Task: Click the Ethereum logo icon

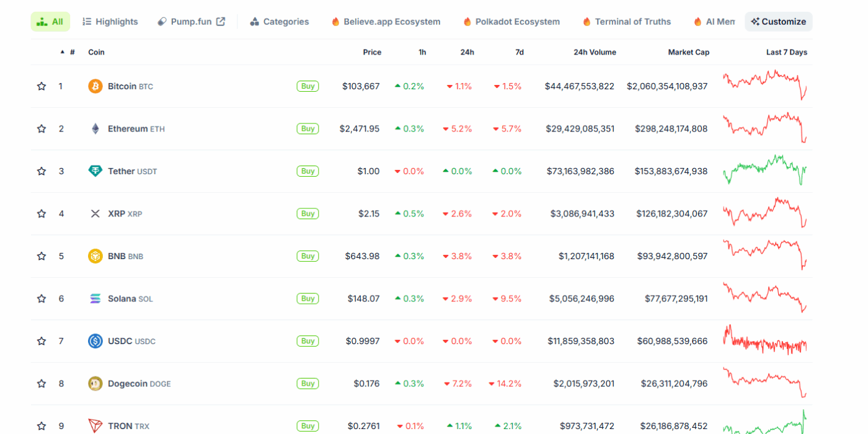Action: 95,129
